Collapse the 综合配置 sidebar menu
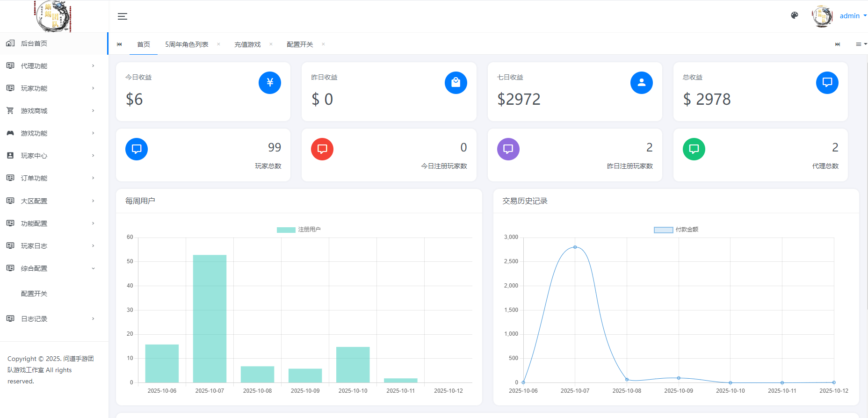The width and height of the screenshot is (868, 418). point(51,268)
